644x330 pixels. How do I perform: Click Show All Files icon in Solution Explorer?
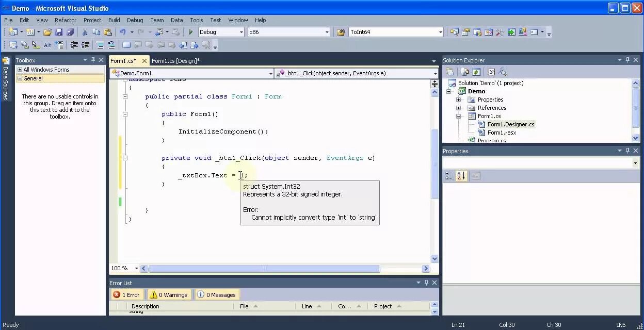(x=465, y=72)
